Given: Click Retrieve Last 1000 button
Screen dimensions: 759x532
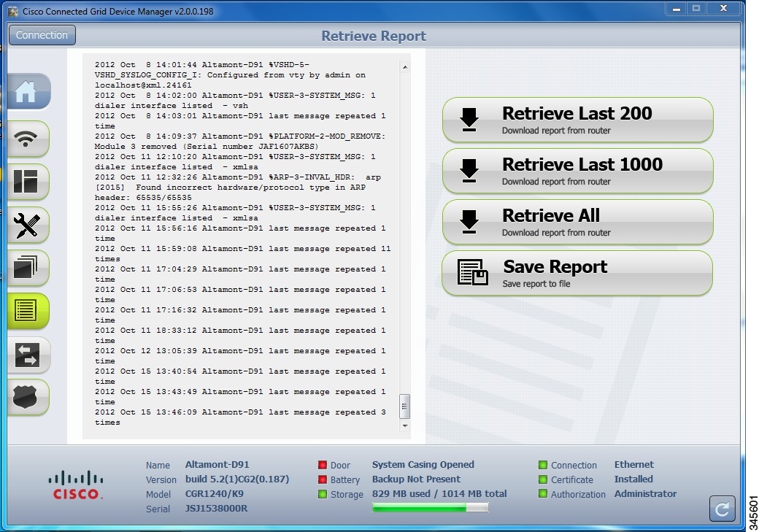Looking at the screenshot, I should point(577,171).
